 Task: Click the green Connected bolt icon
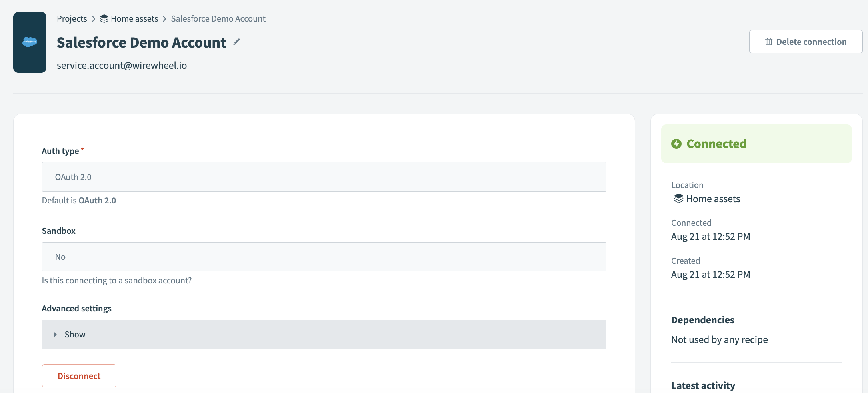(676, 144)
